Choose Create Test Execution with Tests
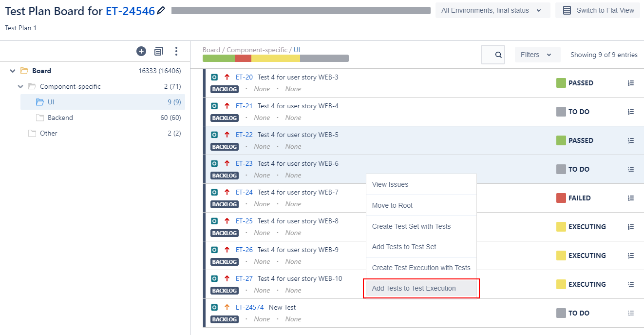 (421, 268)
